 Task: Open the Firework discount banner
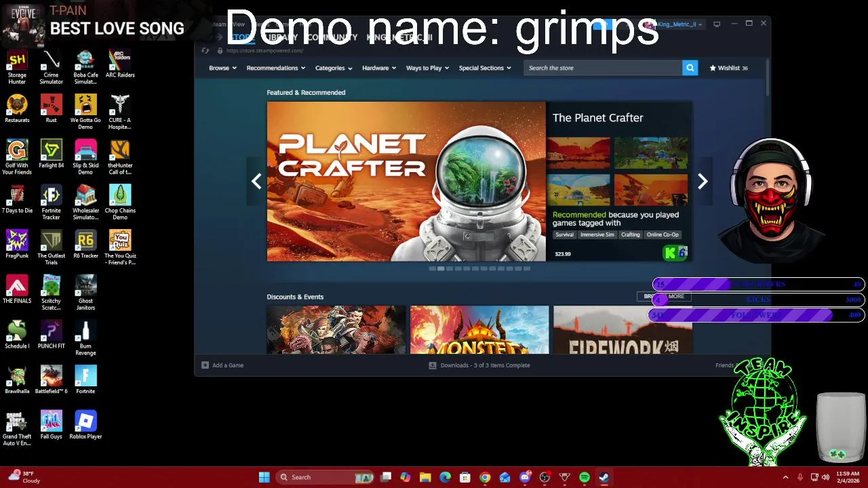tap(623, 330)
